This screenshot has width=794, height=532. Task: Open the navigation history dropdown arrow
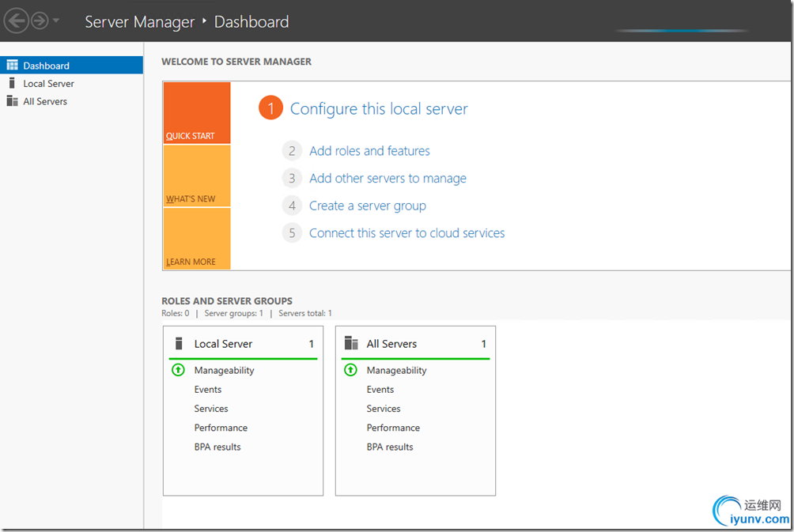pyautogui.click(x=55, y=21)
